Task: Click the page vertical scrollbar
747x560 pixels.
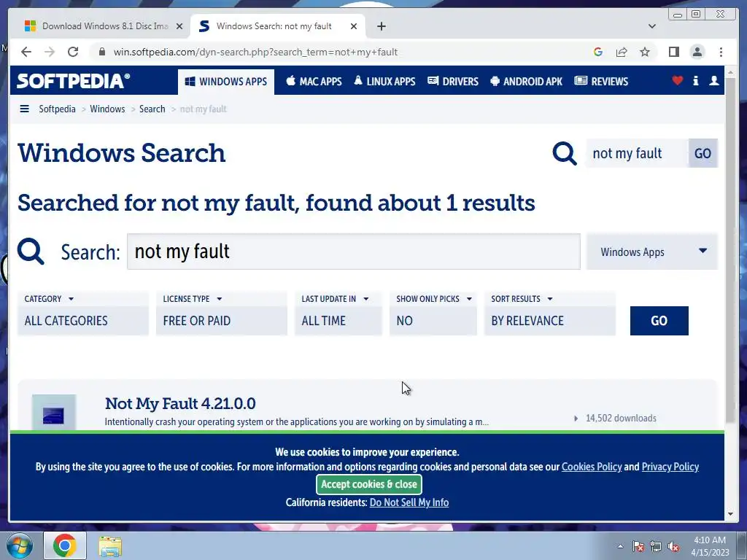Action: [730, 252]
